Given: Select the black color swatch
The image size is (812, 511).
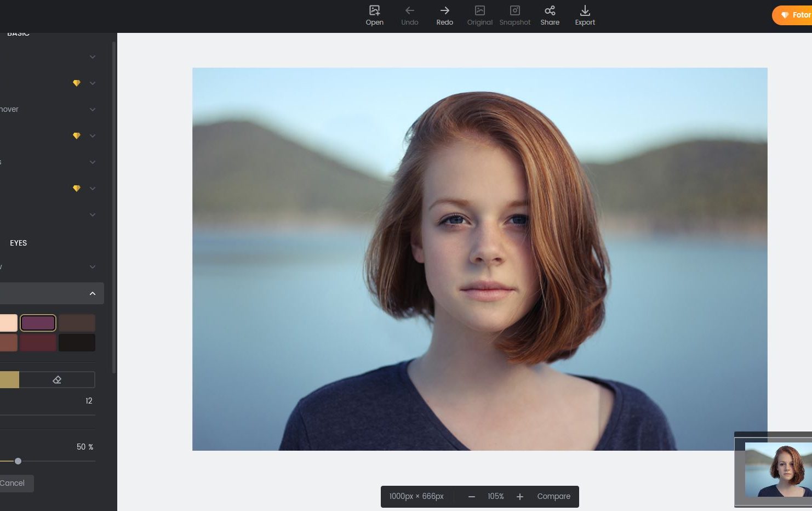Looking at the screenshot, I should (x=77, y=343).
